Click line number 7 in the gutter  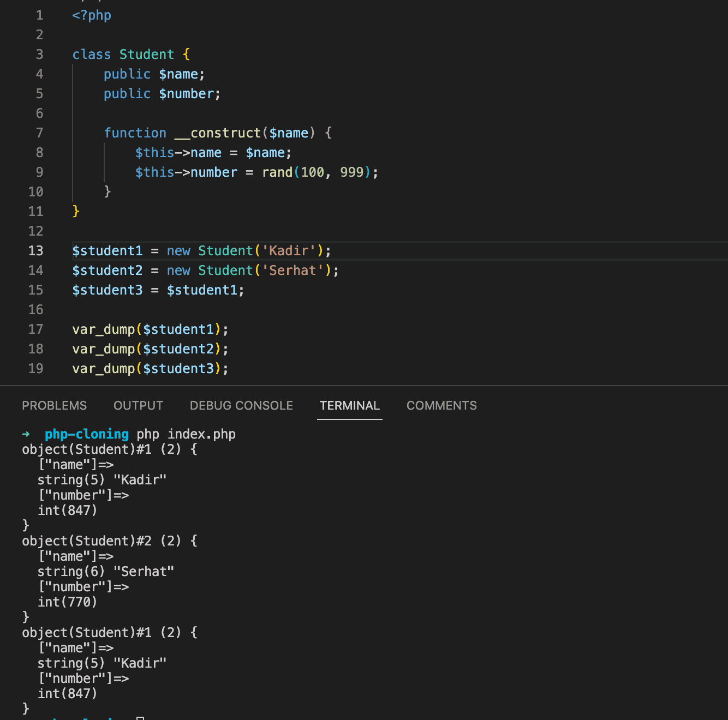pyautogui.click(x=39, y=133)
